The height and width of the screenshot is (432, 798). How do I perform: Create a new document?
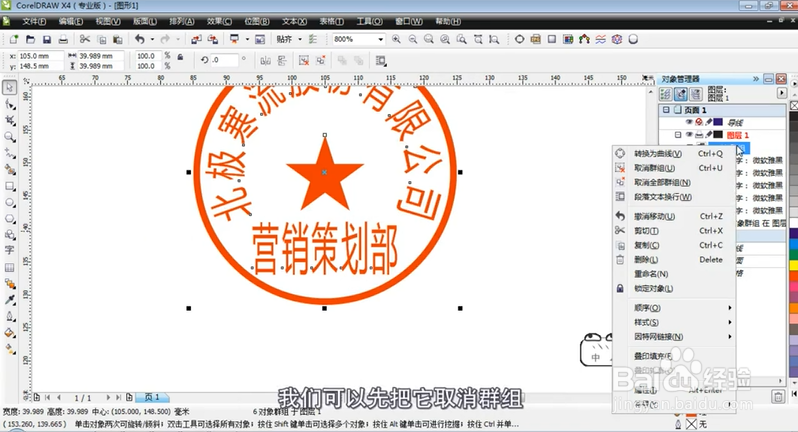[14, 39]
